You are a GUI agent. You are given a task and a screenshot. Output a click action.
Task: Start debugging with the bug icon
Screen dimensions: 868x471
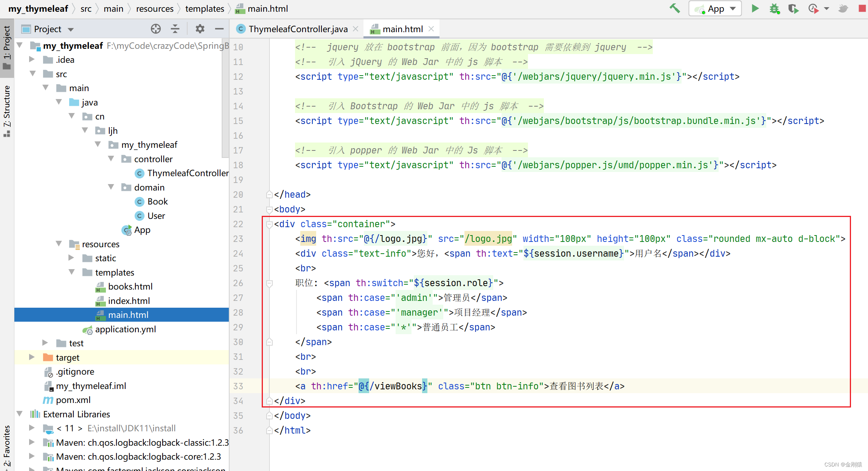(x=774, y=8)
